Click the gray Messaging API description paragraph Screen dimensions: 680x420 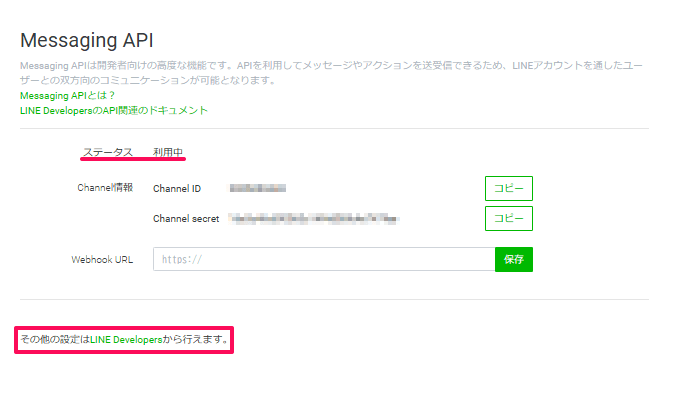(331, 73)
